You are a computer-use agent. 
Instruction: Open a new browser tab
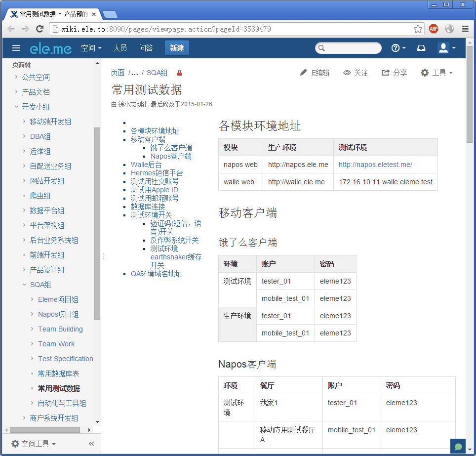point(110,14)
